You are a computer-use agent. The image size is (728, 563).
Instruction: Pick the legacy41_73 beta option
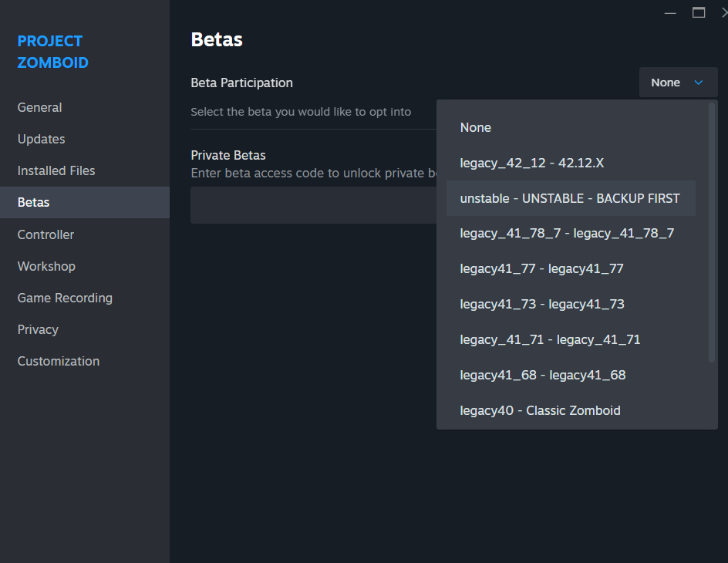pyautogui.click(x=542, y=304)
